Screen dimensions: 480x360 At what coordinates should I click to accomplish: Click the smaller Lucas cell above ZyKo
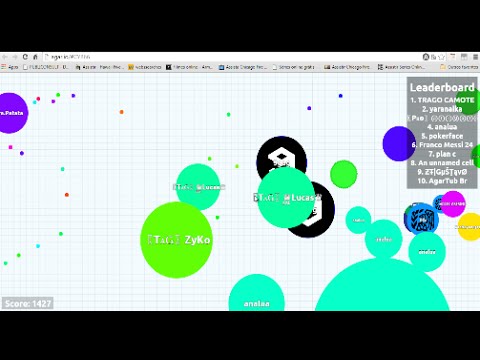click(x=198, y=187)
